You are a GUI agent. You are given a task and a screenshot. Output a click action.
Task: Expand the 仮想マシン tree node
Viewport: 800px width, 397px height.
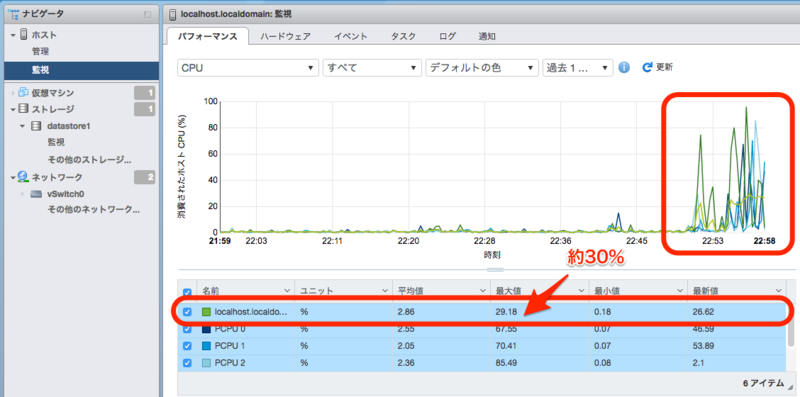coord(13,93)
